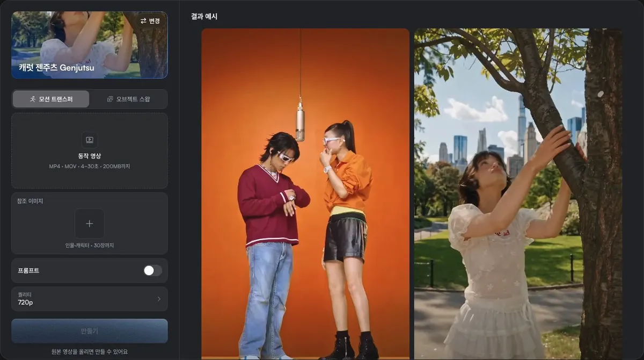Click the video play icon above 동작 영상
Screen dimensions: 644x360
(90, 140)
